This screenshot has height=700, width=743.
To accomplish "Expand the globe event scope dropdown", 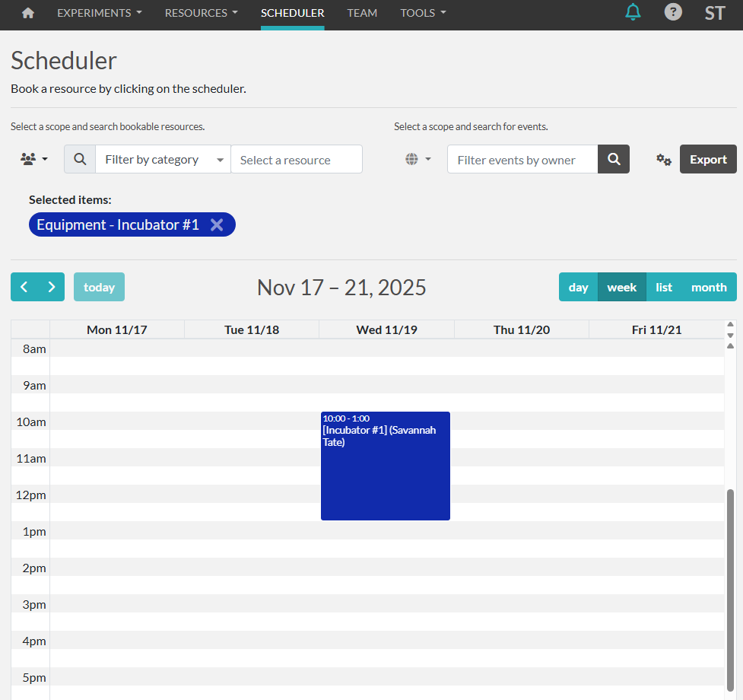I will click(418, 160).
